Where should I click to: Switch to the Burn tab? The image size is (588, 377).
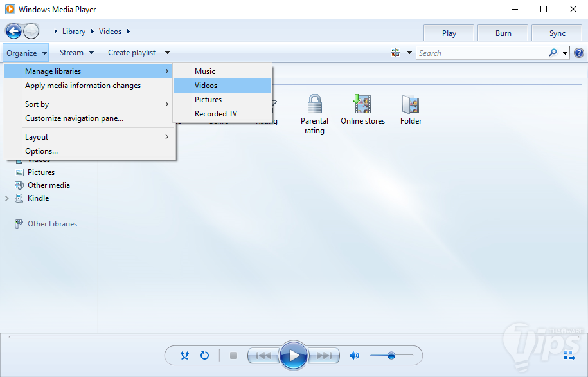click(x=503, y=33)
